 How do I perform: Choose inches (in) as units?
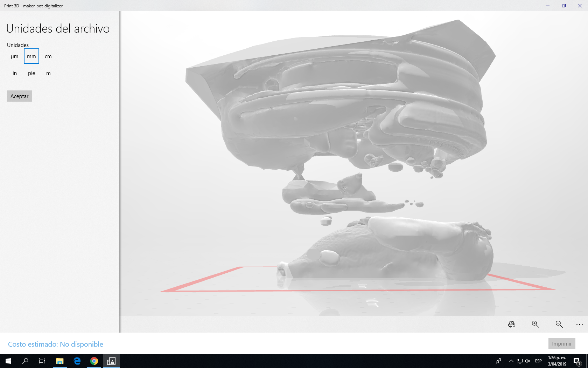15,73
